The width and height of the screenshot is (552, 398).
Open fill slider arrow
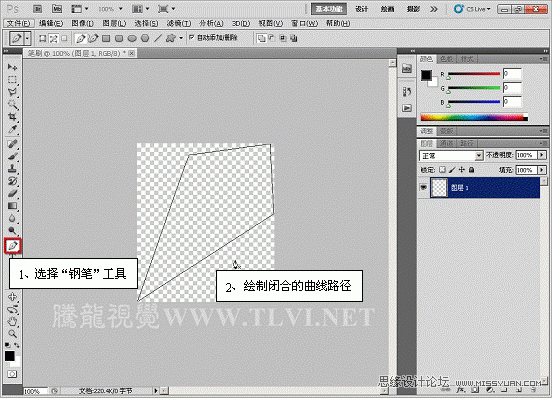[542, 170]
